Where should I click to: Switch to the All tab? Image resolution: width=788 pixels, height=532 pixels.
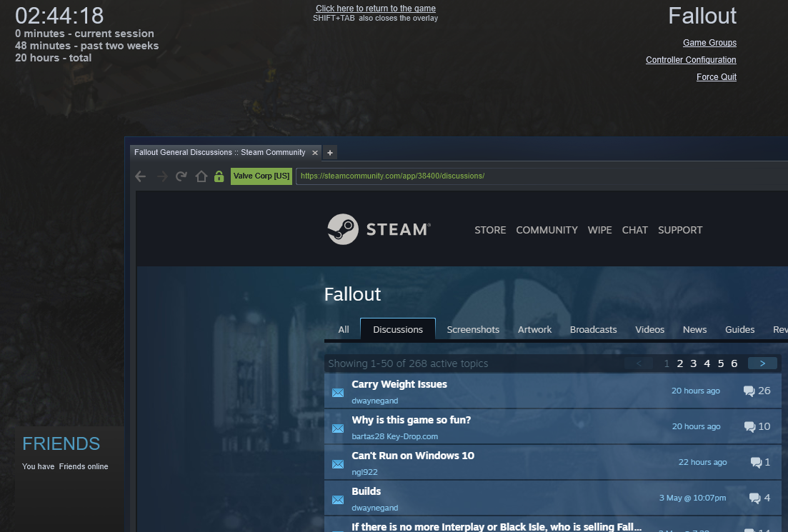(344, 329)
